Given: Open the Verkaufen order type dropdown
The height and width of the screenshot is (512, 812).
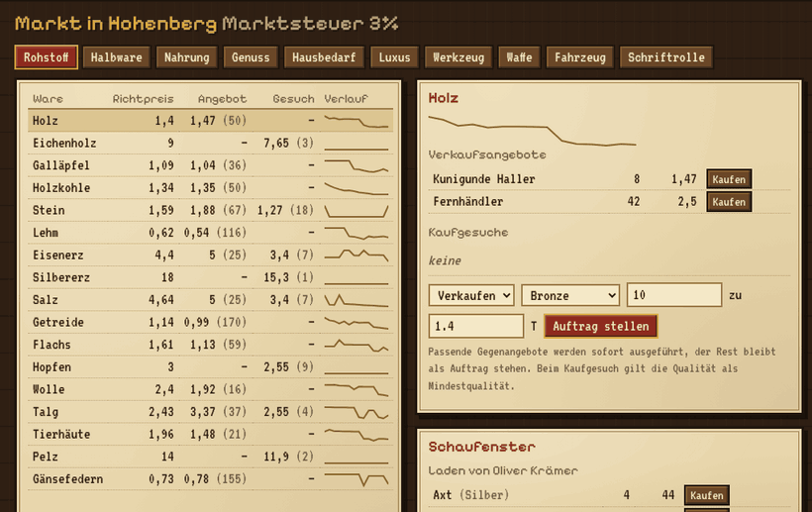Looking at the screenshot, I should 471,295.
